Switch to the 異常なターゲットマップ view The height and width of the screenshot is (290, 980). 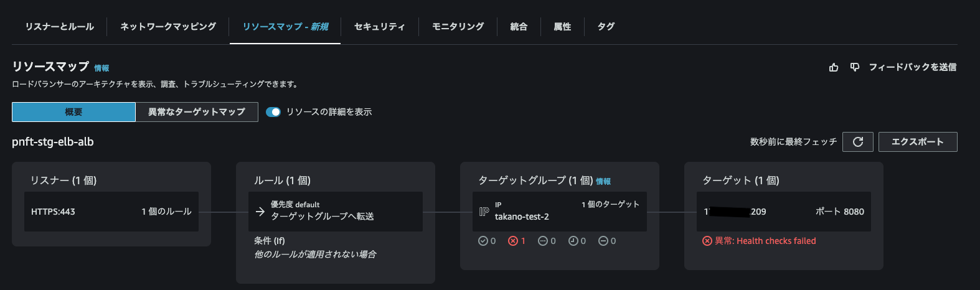coord(196,112)
